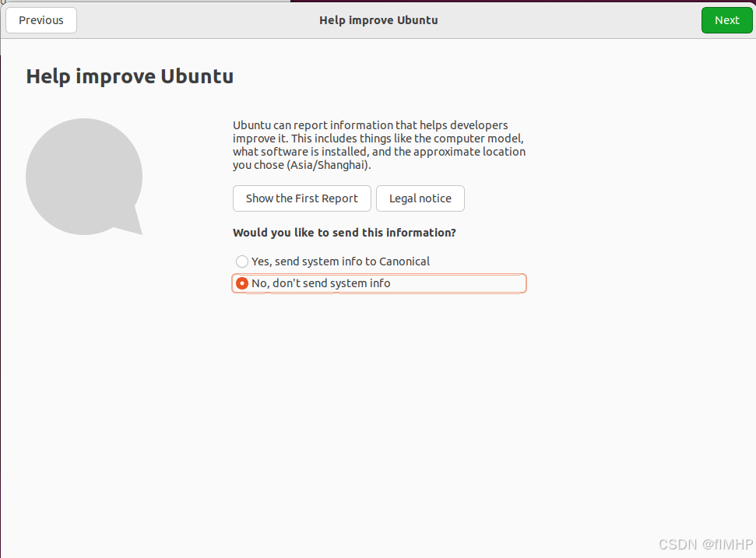Click the centered header bar title
This screenshot has height=558, width=756.
378,20
